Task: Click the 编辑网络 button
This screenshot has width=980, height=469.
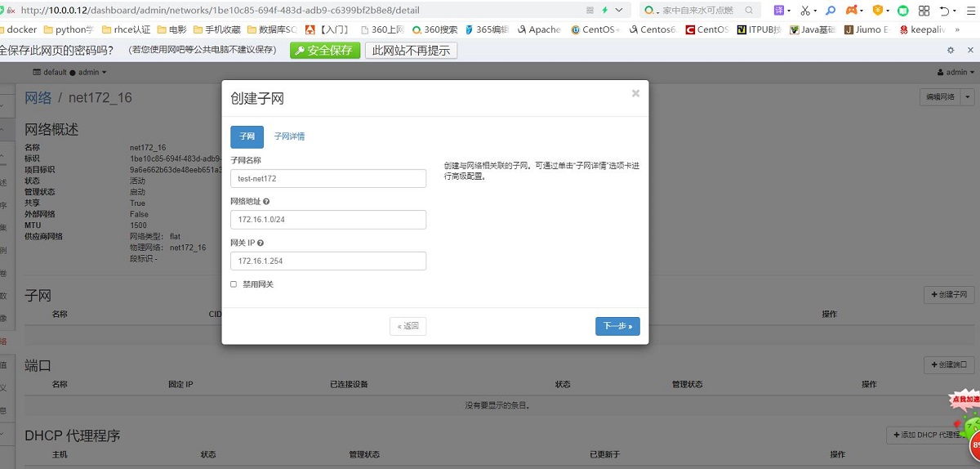Action: coord(940,96)
